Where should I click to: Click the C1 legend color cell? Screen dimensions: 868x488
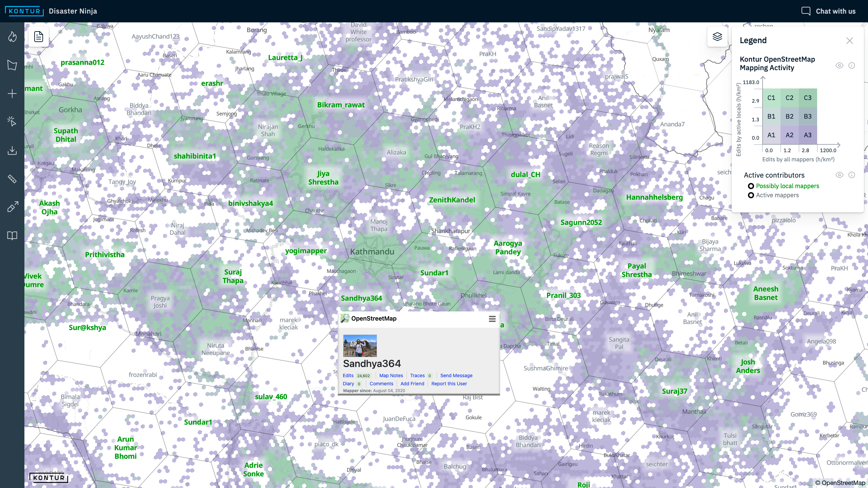tap(771, 98)
